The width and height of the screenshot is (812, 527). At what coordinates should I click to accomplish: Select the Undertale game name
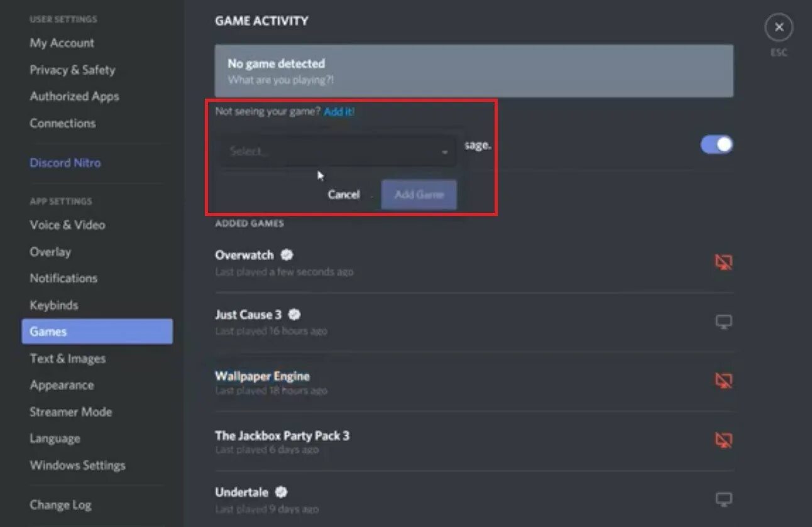[x=241, y=492]
